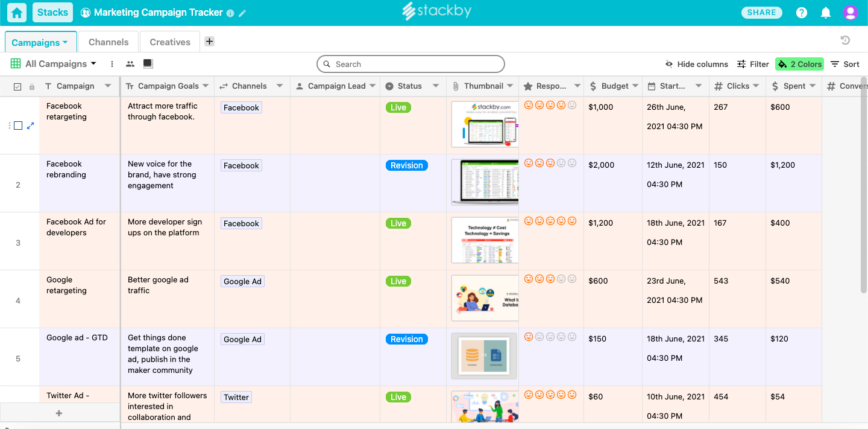Open the Filter option

[x=753, y=64]
